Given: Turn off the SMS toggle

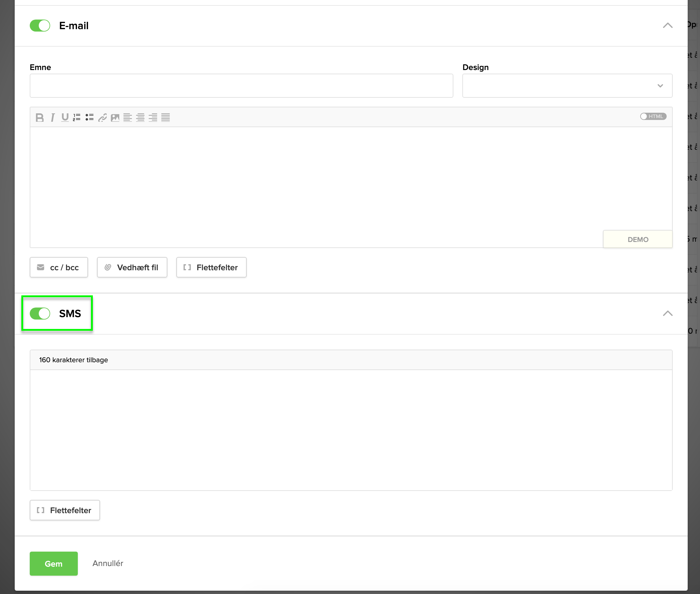Looking at the screenshot, I should (40, 314).
